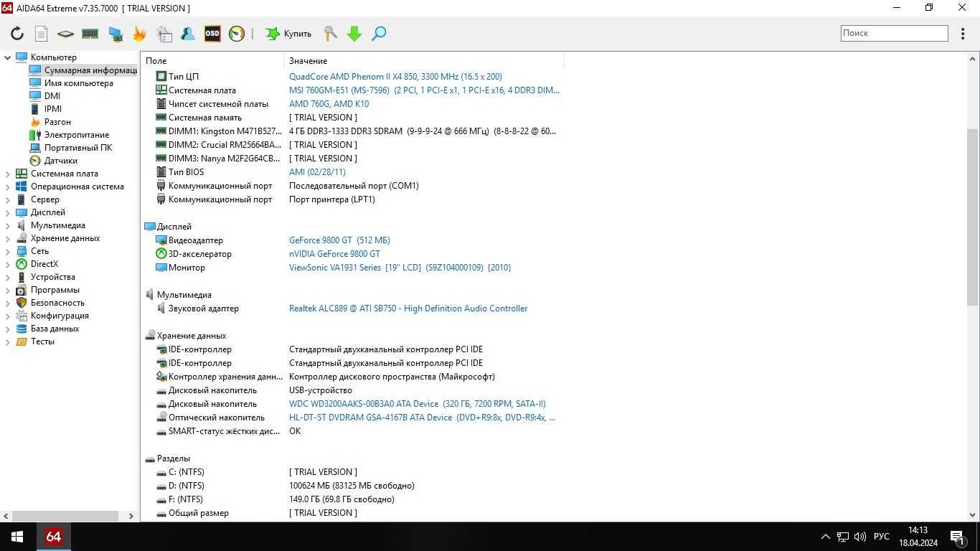Open the three-dot menu beside search

[x=963, y=34]
